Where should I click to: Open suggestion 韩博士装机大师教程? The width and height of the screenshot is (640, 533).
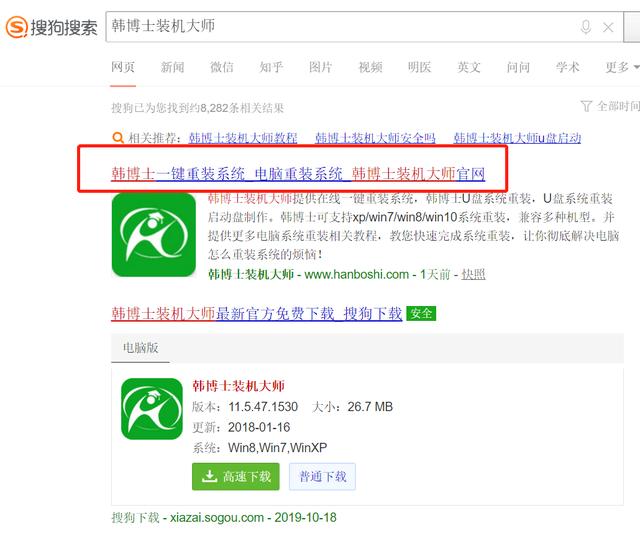point(243,138)
